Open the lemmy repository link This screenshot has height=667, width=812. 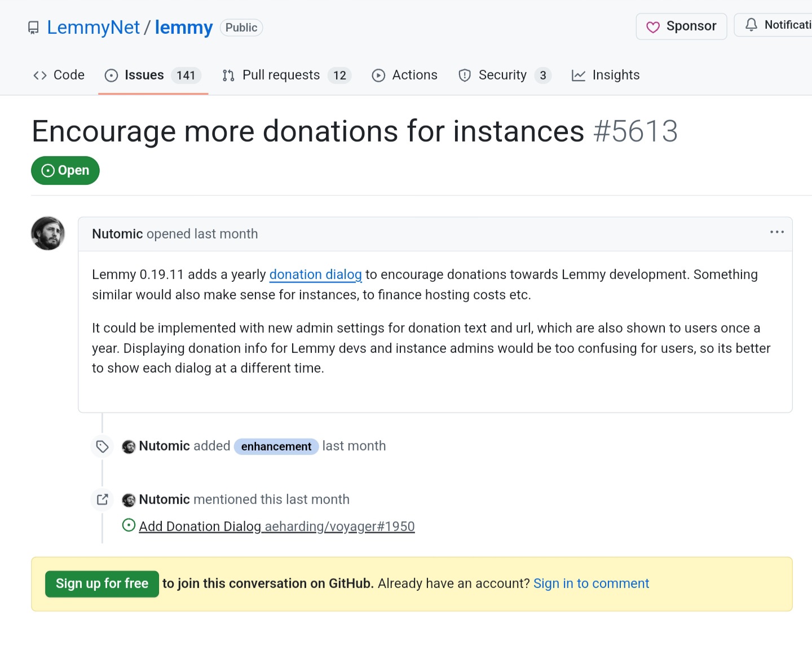pyautogui.click(x=184, y=27)
